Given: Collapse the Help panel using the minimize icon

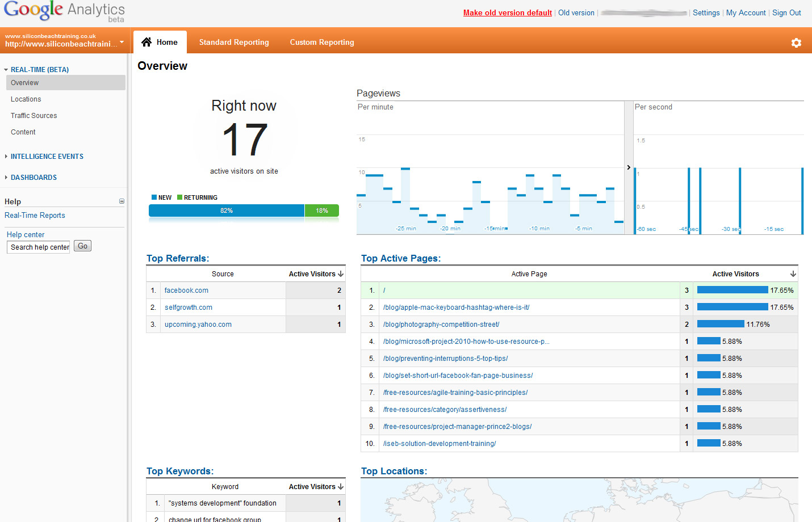Looking at the screenshot, I should 122,200.
